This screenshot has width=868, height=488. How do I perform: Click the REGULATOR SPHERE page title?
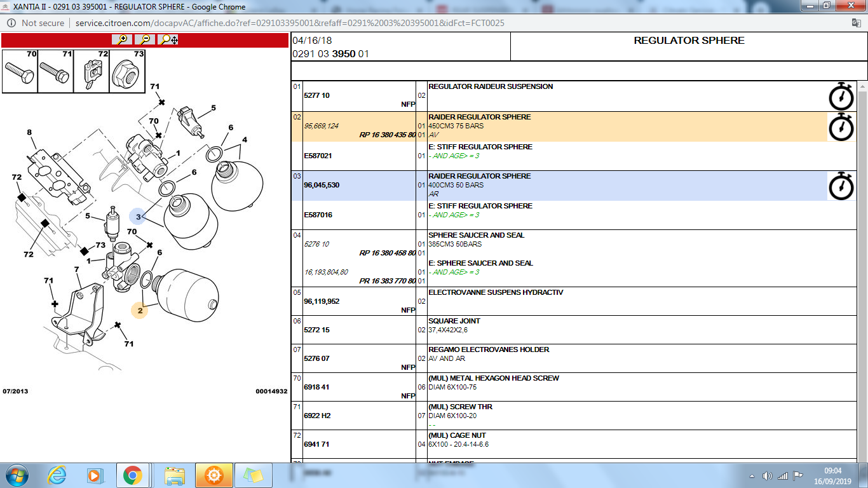689,40
